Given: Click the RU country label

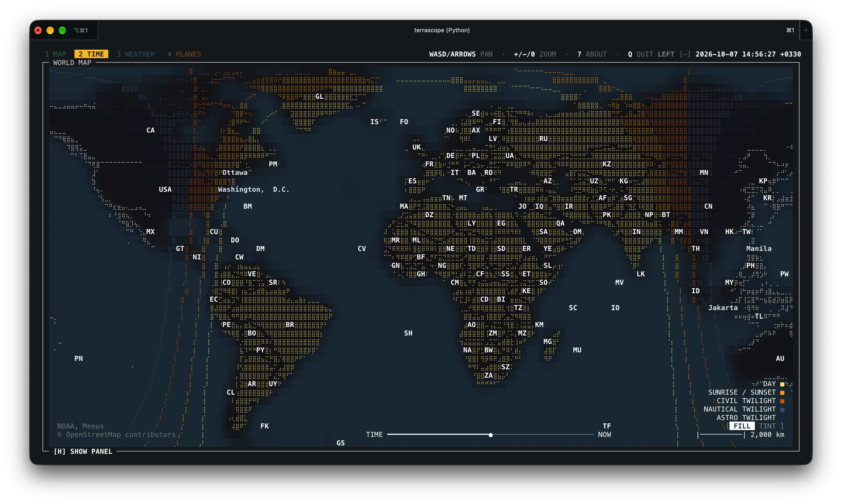Looking at the screenshot, I should click(543, 139).
